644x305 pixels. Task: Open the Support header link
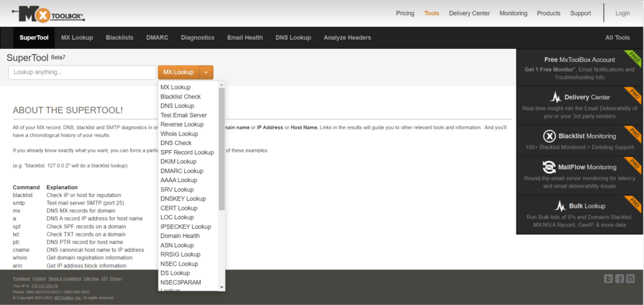point(580,13)
